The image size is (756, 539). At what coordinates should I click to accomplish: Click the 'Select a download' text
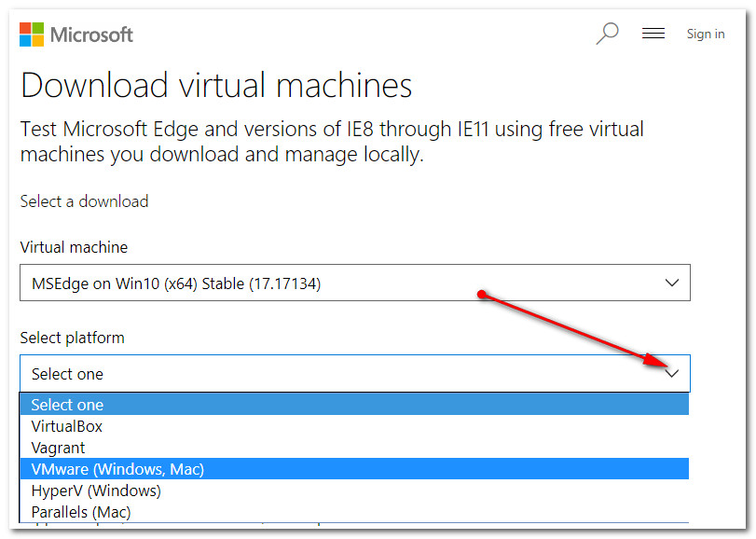(85, 201)
